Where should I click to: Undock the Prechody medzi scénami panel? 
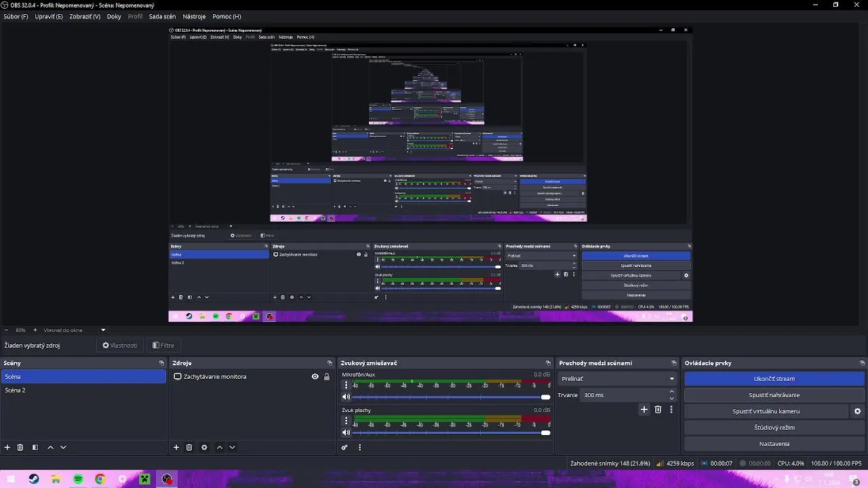pyautogui.click(x=673, y=363)
